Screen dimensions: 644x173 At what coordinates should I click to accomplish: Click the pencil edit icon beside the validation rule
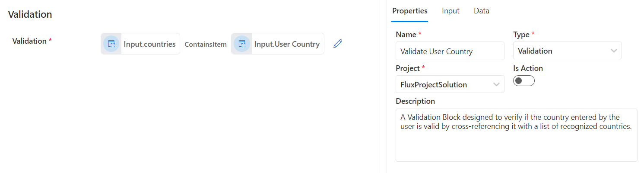coord(338,44)
